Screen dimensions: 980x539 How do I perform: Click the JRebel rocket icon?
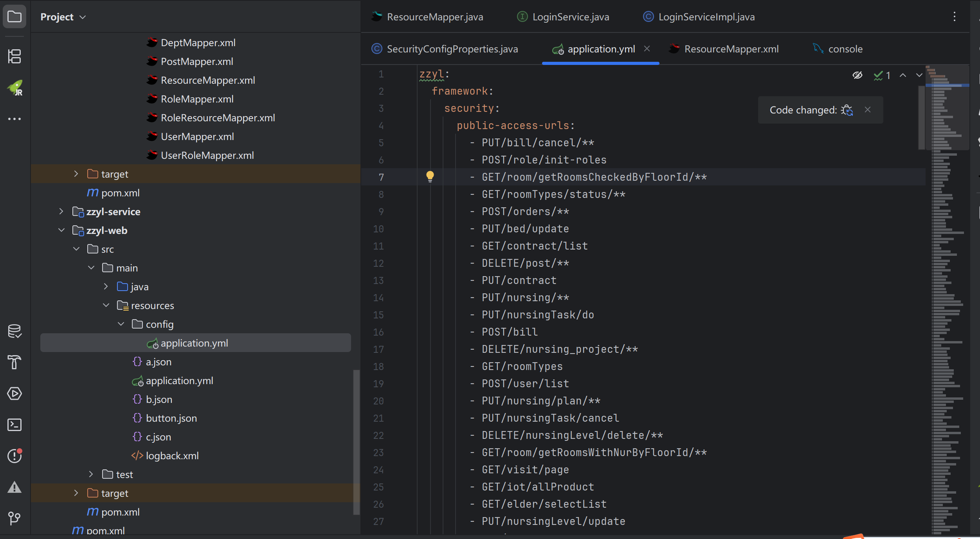[15, 88]
